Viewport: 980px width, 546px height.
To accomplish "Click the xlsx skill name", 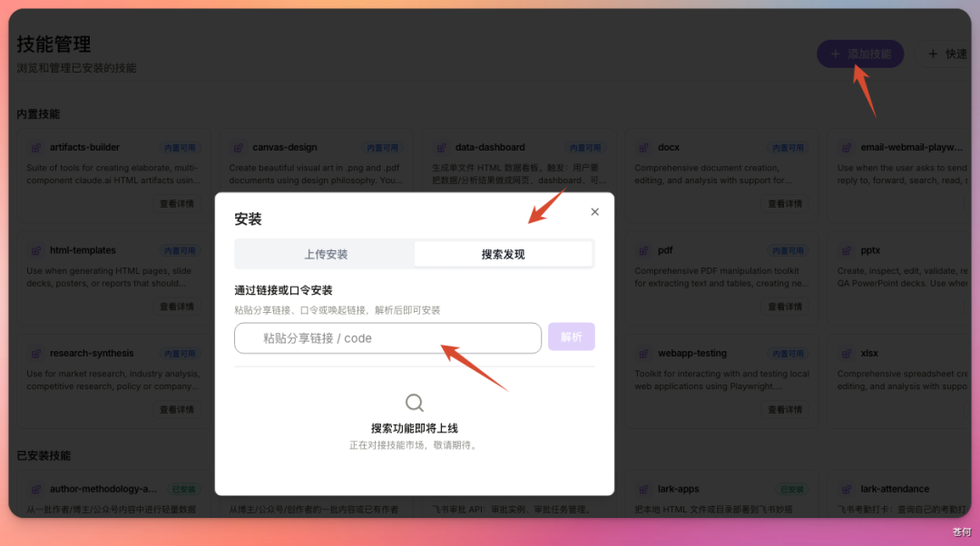I will point(868,354).
